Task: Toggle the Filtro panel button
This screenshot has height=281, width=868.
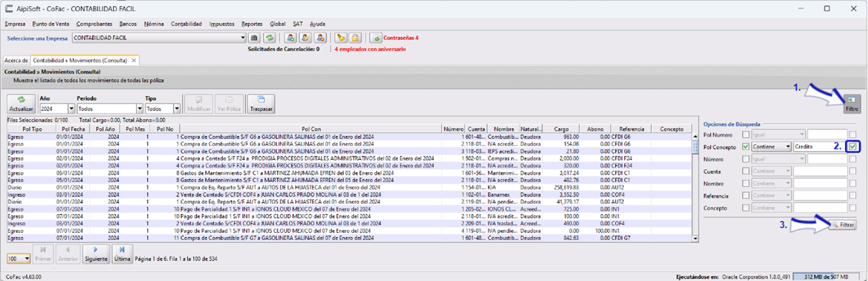Action: [x=851, y=104]
